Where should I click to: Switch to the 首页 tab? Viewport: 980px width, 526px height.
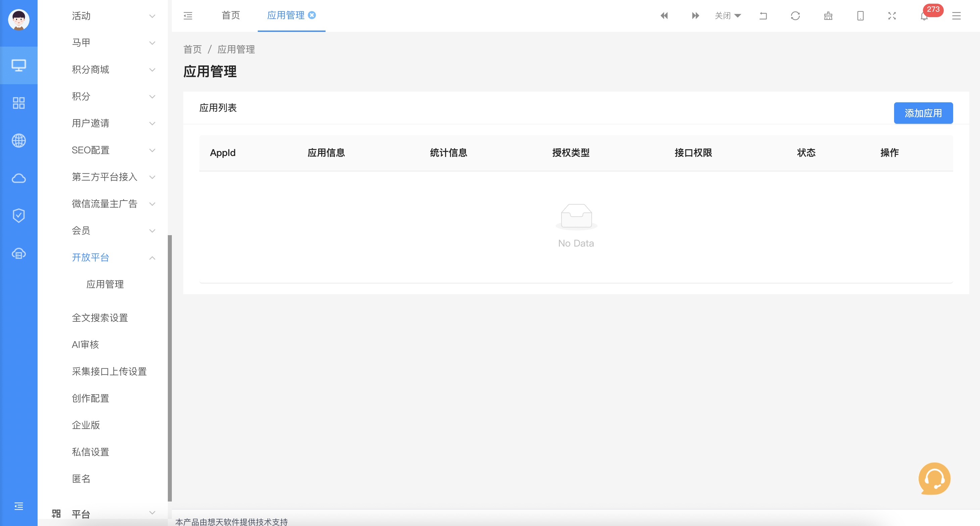coord(231,15)
